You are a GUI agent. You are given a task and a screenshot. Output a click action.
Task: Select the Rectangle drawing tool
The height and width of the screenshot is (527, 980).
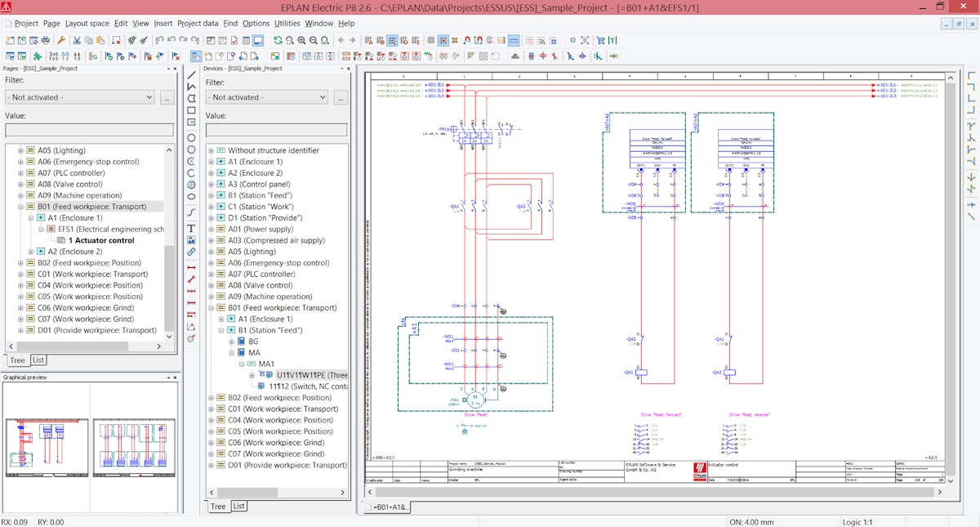pos(192,110)
